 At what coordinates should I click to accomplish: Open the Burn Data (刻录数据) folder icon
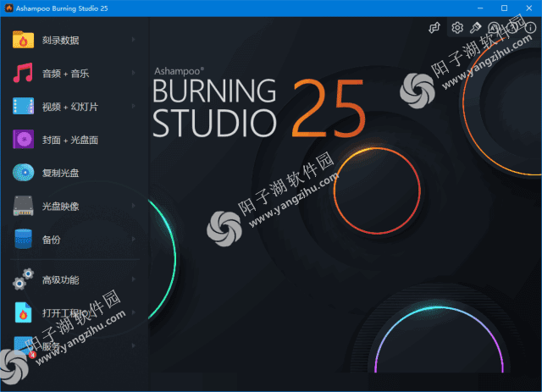pyautogui.click(x=23, y=40)
